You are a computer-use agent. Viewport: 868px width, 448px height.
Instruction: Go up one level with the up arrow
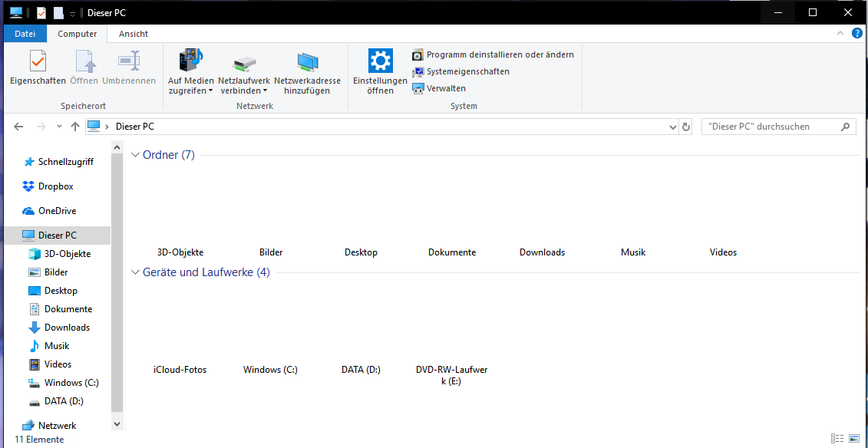[x=75, y=127]
